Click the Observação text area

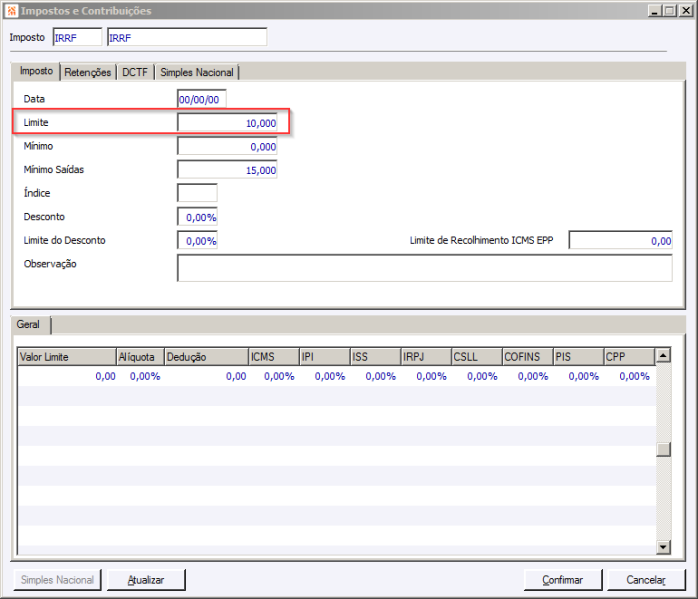click(425, 268)
